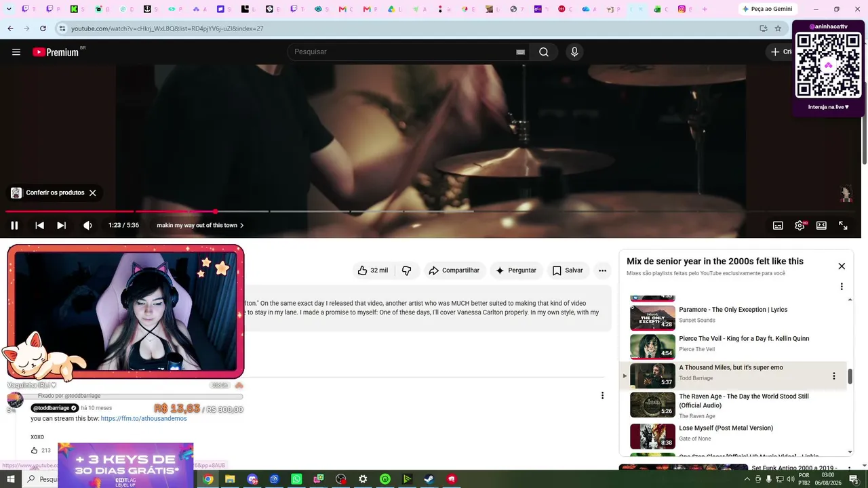
Task: Open more actions menu beside Salvar
Action: coord(602,270)
